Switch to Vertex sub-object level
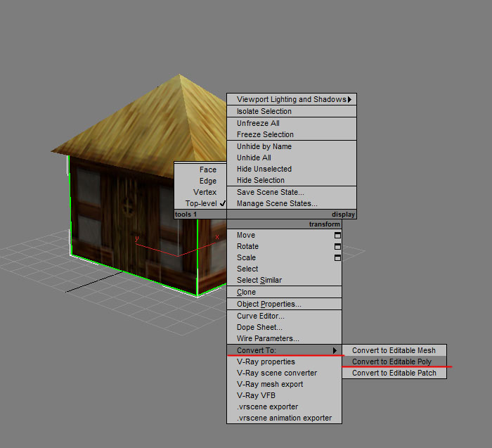Screen dimensions: 492x448 pyautogui.click(x=200, y=192)
